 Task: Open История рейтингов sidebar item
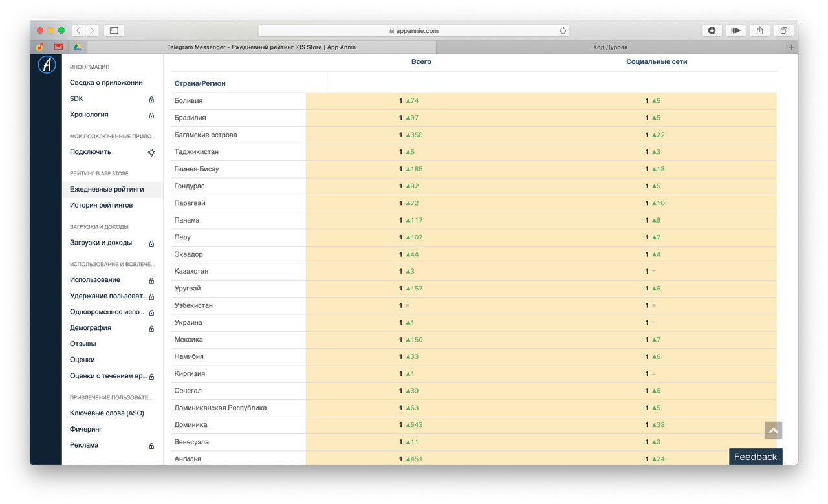click(x=102, y=205)
